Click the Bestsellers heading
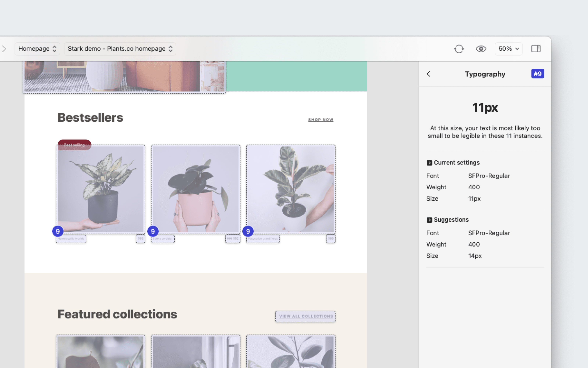Screen dimensions: 588x368 pyautogui.click(x=90, y=118)
